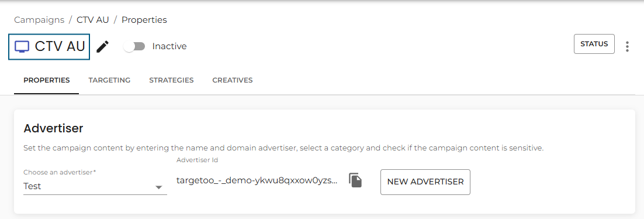Viewport: 644px width, 219px height.
Task: Click the CTV AU campaign title
Action: click(x=60, y=46)
